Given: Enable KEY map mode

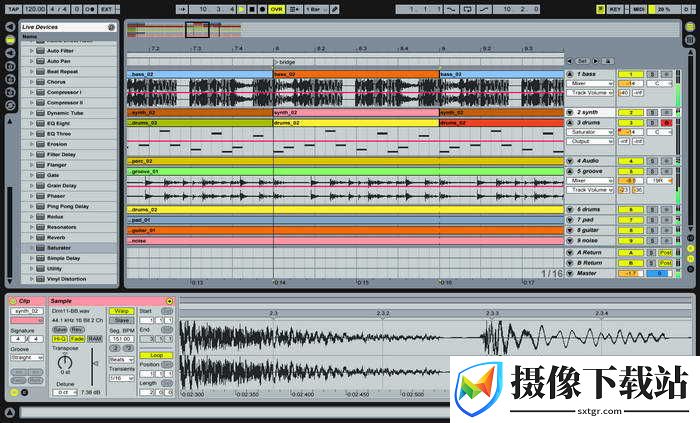Looking at the screenshot, I should 615,9.
